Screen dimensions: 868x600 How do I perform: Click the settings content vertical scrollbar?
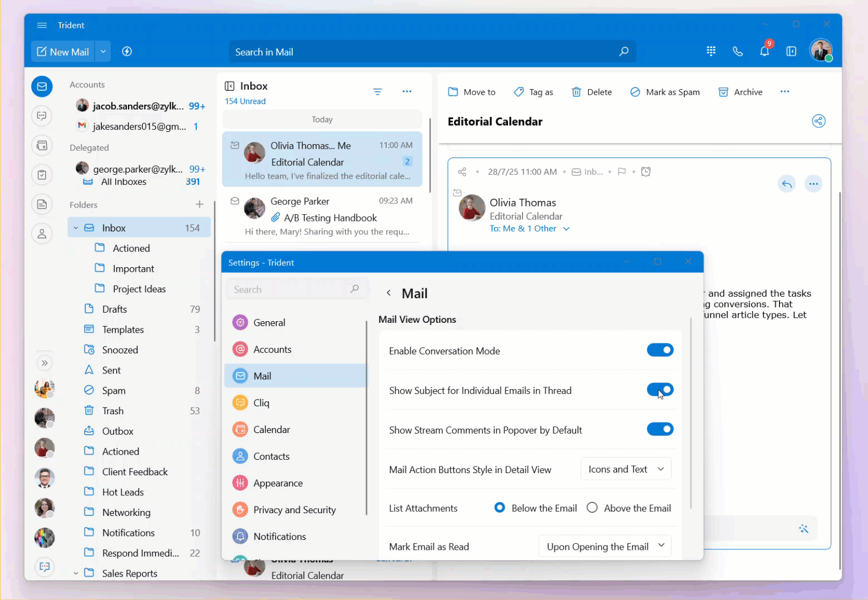[691, 413]
